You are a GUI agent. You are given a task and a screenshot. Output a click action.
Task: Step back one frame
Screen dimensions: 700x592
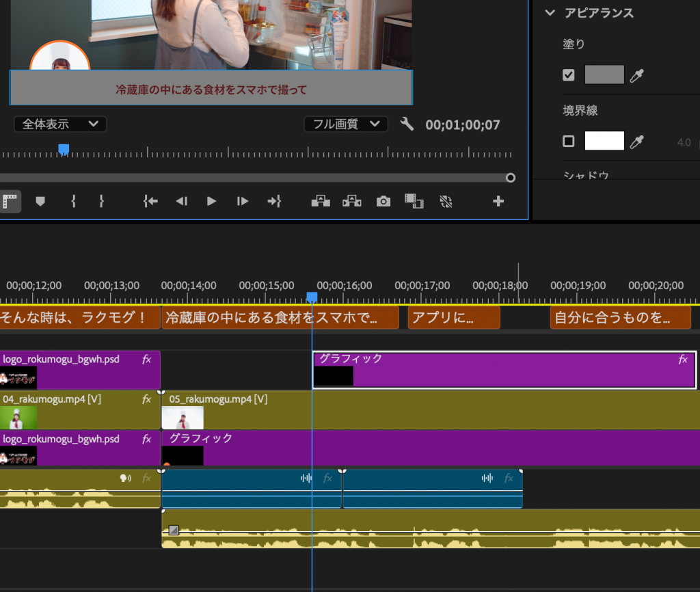(181, 201)
